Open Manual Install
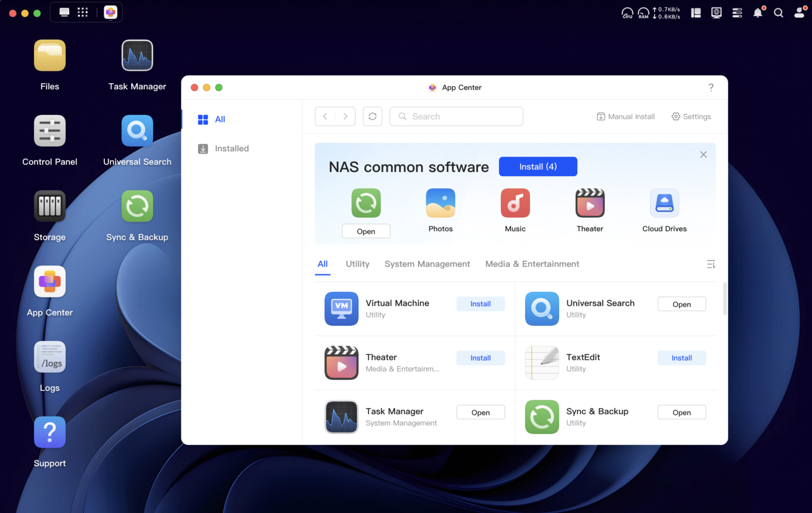Image resolution: width=812 pixels, height=513 pixels. pyautogui.click(x=626, y=116)
